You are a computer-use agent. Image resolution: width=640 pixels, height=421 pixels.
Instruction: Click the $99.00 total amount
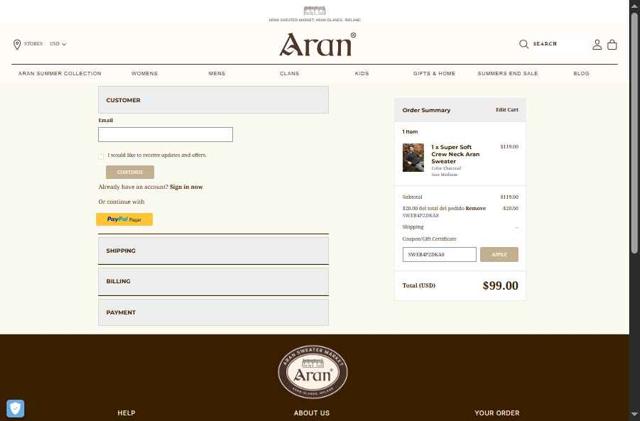500,285
